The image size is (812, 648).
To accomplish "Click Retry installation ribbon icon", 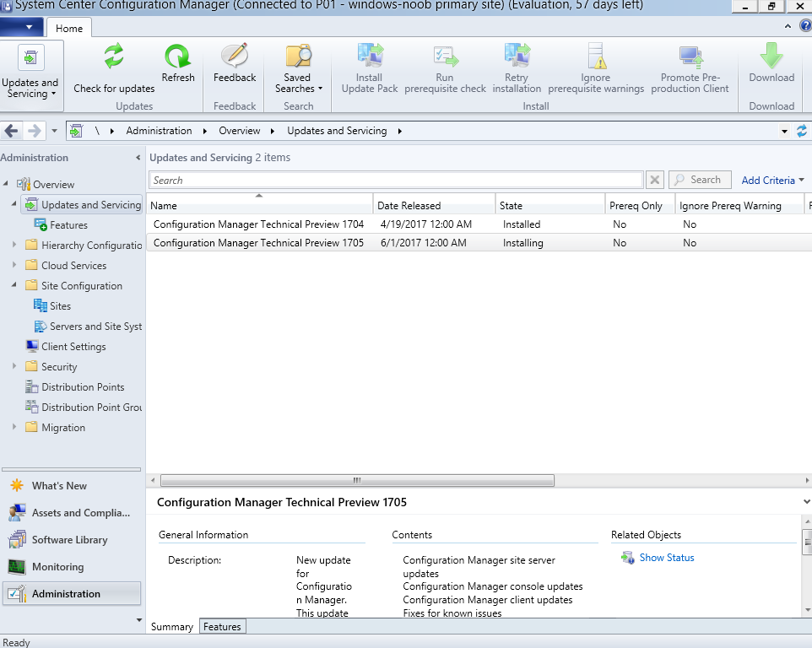I will pos(517,55).
